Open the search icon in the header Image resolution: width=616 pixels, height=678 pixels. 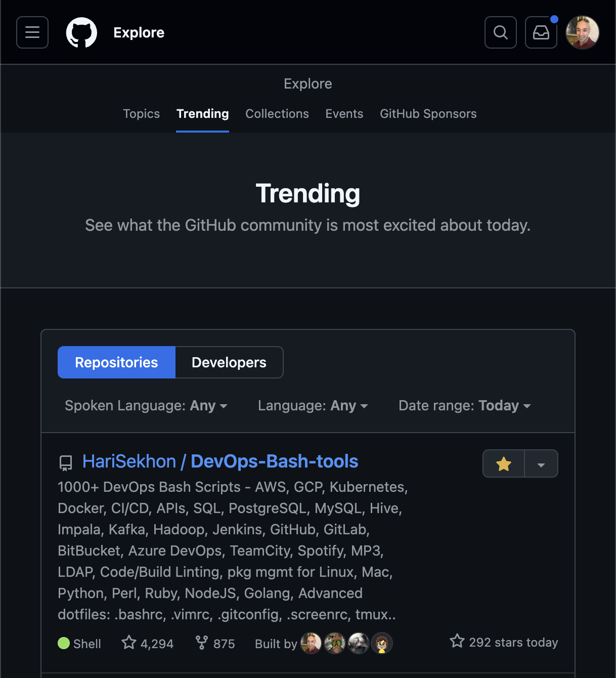[500, 32]
